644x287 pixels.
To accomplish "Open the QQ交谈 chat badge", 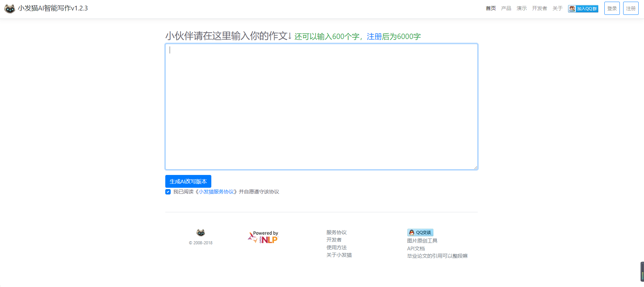I will tap(420, 232).
